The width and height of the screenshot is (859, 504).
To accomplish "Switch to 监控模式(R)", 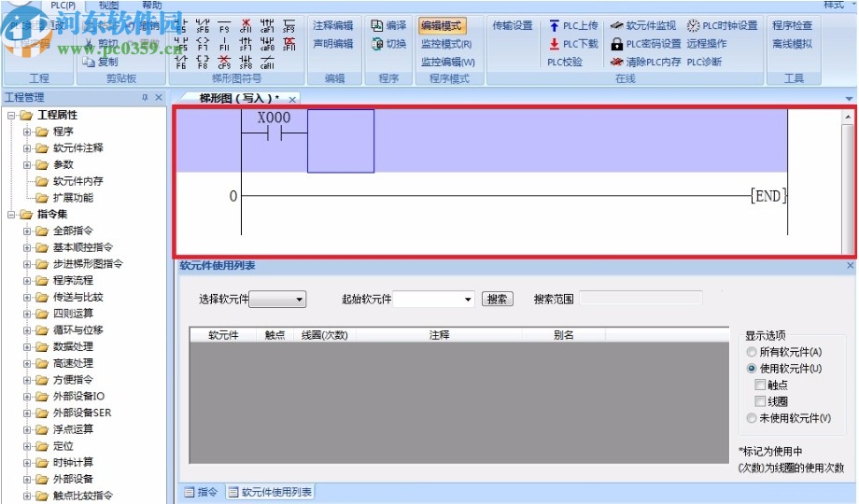I will [446, 44].
